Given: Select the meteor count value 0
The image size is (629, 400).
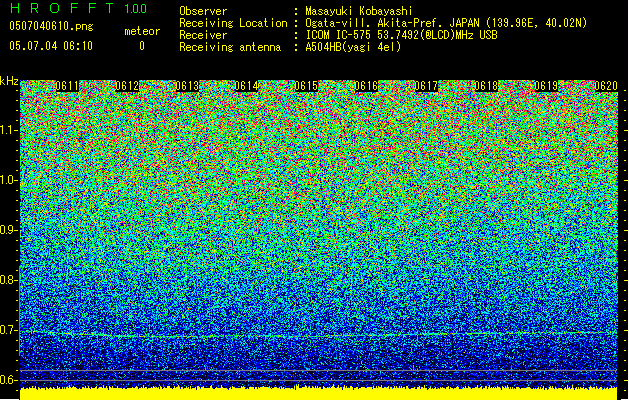Looking at the screenshot, I should pos(142,46).
